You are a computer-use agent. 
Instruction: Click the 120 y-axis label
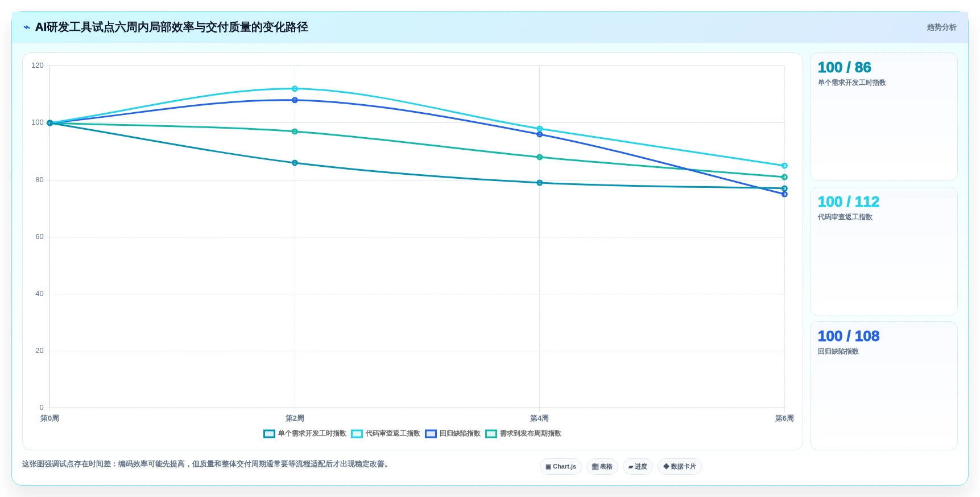pos(38,65)
